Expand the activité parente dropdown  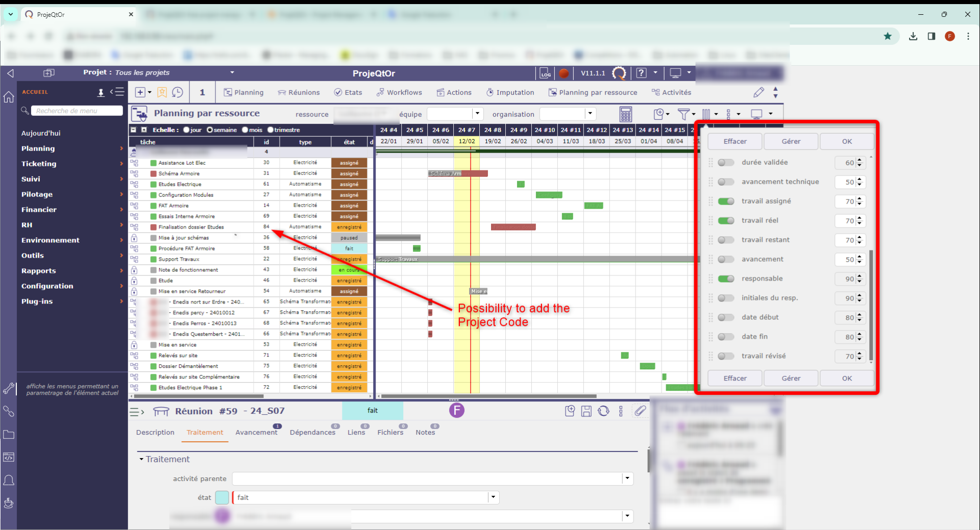pyautogui.click(x=627, y=478)
